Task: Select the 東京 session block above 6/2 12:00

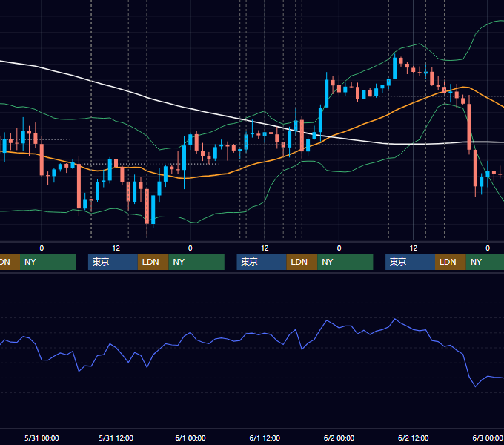Action: point(411,262)
